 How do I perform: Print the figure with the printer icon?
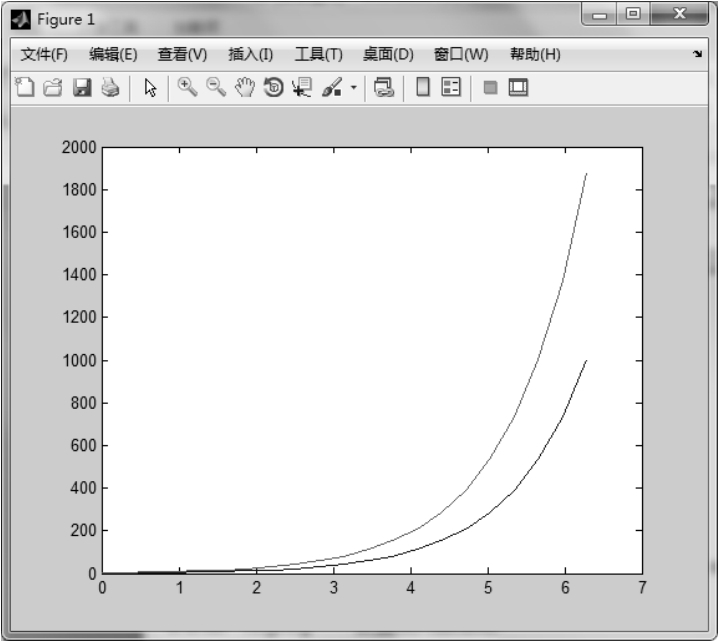pyautogui.click(x=109, y=88)
